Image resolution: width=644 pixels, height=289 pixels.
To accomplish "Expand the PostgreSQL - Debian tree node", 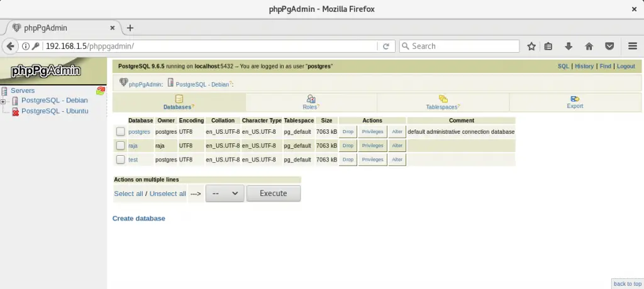I will pos(3,101).
